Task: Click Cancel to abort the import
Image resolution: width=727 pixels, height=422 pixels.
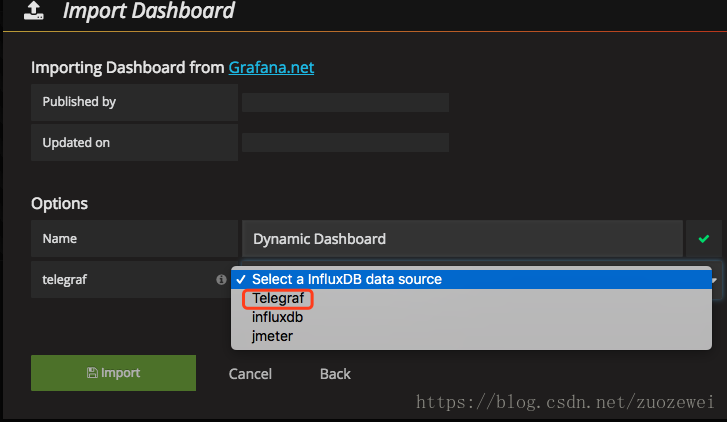Action: point(250,374)
